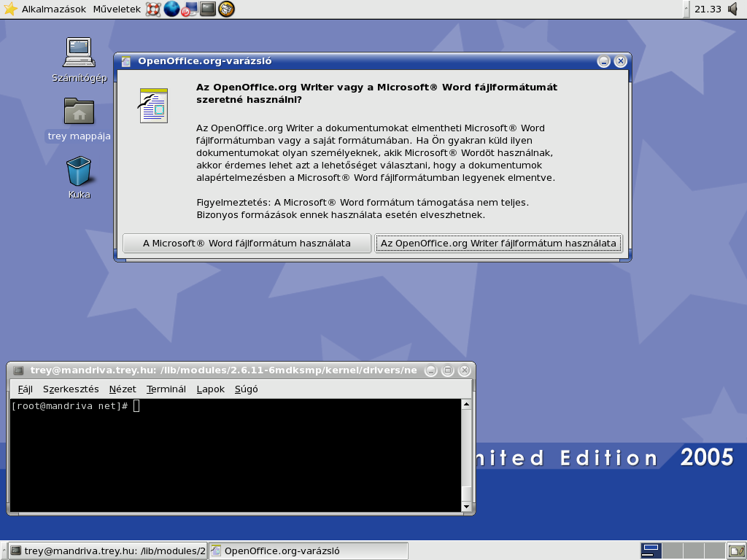Image resolution: width=747 pixels, height=560 pixels.
Task: Open the volume speaker icon
Action: pyautogui.click(x=734, y=9)
